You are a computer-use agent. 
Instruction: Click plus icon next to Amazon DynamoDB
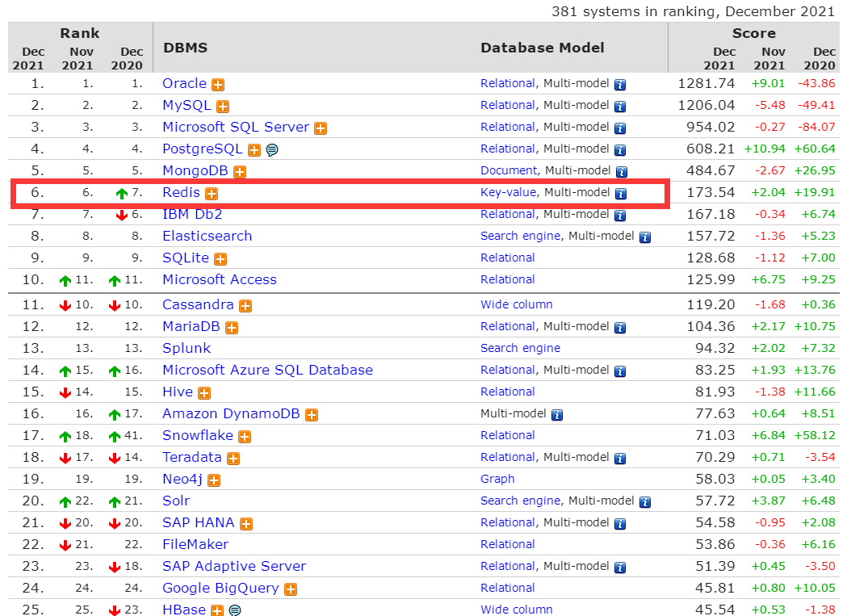(312, 415)
